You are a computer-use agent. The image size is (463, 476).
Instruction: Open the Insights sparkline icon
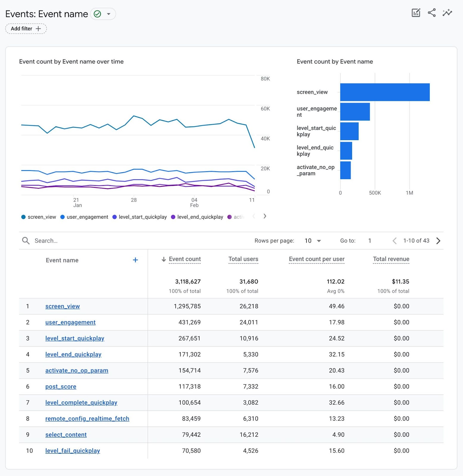pos(447,13)
